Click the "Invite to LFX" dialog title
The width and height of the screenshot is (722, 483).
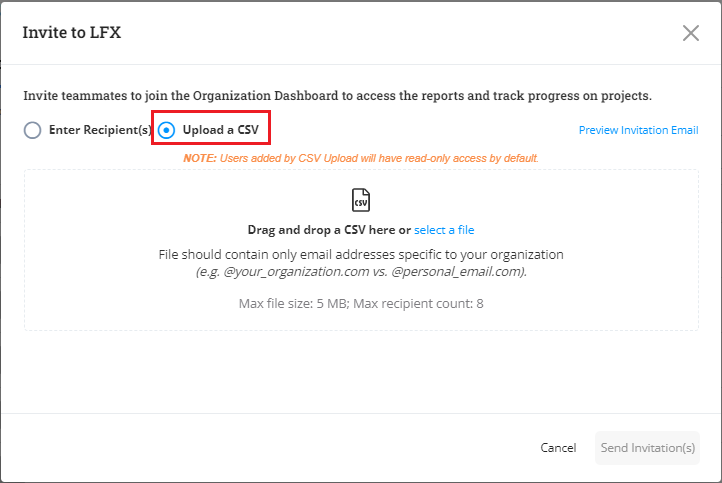click(72, 33)
